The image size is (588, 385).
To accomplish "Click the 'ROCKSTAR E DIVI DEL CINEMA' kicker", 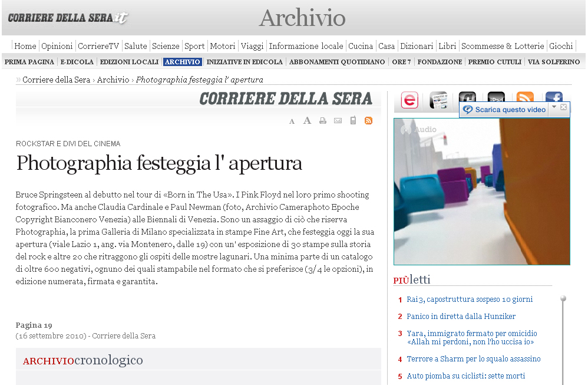I will click(68, 144).
